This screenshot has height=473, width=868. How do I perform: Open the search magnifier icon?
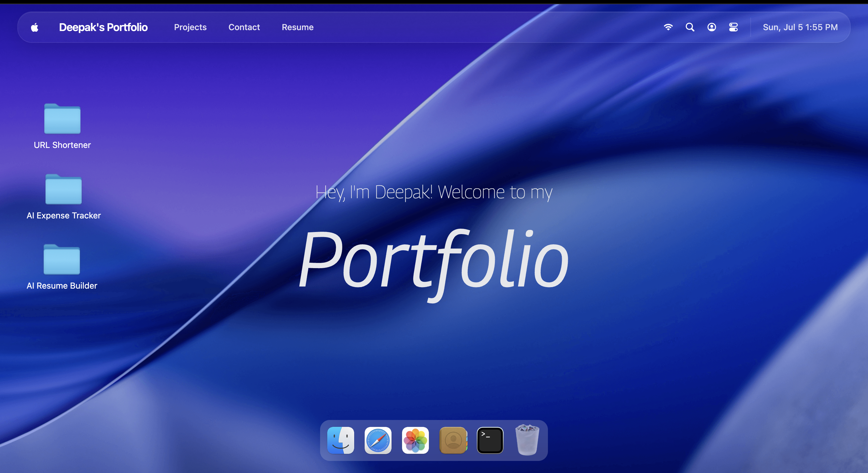[690, 27]
